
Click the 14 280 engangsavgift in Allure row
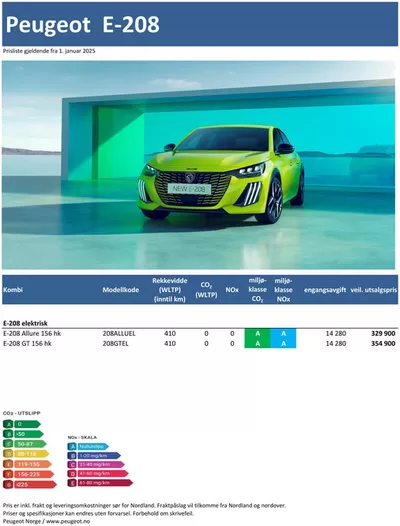(x=336, y=333)
